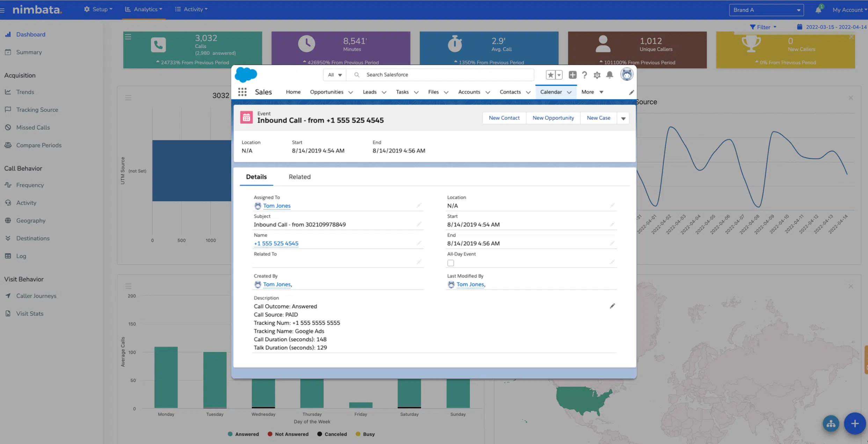Click the Monday bar in the chart
Screen dimensions: 868x444
click(166, 377)
